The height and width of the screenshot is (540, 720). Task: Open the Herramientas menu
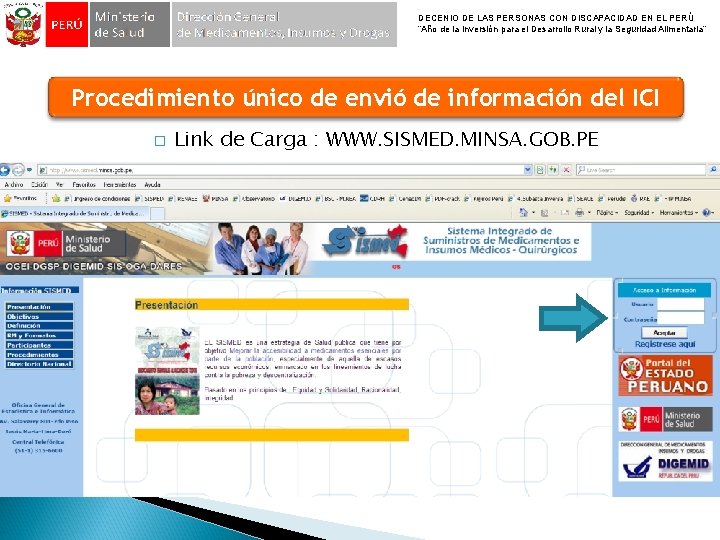click(119, 185)
